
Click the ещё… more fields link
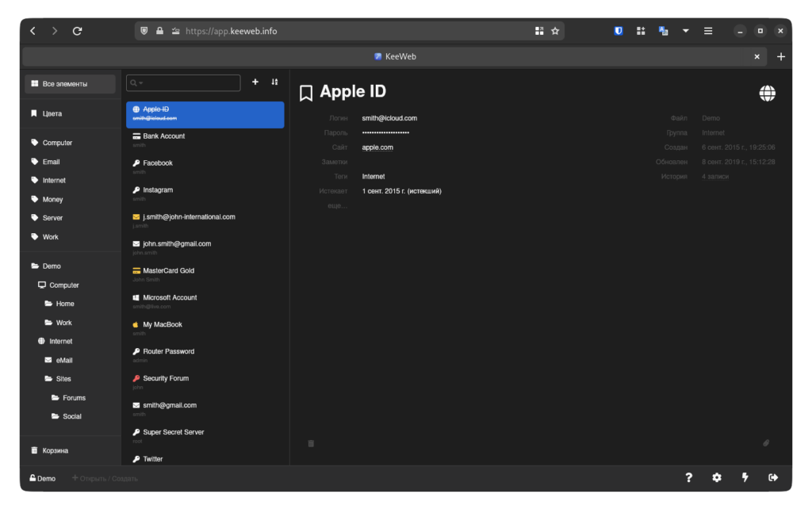click(337, 206)
